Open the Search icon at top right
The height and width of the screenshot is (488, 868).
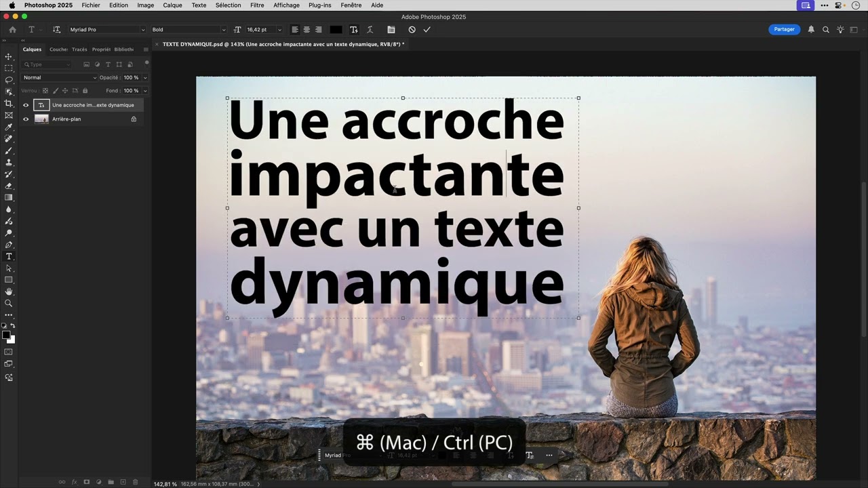[x=825, y=30]
